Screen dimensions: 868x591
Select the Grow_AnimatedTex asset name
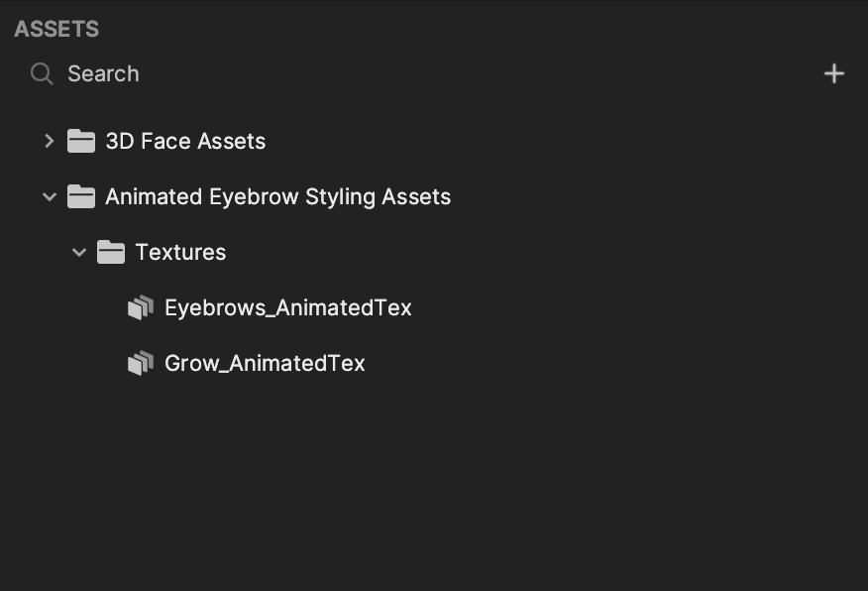(265, 363)
